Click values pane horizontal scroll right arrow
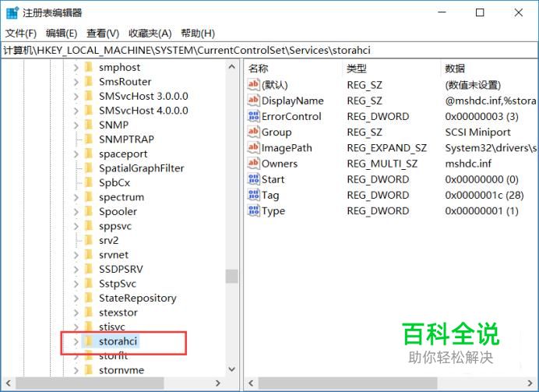The width and height of the screenshot is (539, 392). tap(530, 383)
